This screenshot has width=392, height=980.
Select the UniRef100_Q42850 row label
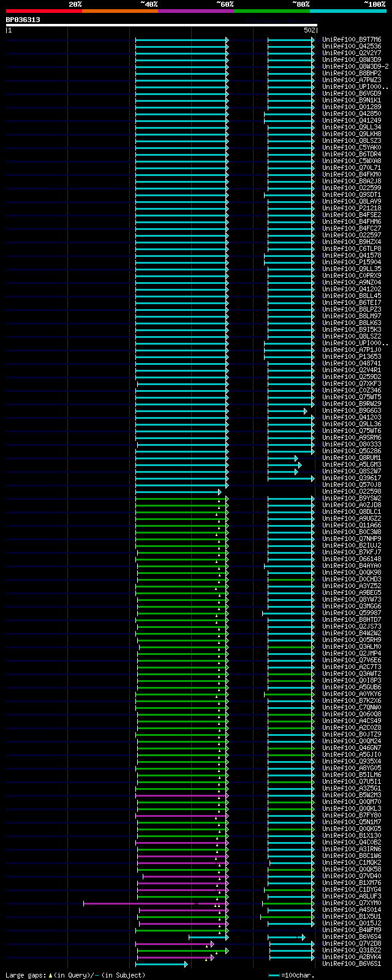352,113
